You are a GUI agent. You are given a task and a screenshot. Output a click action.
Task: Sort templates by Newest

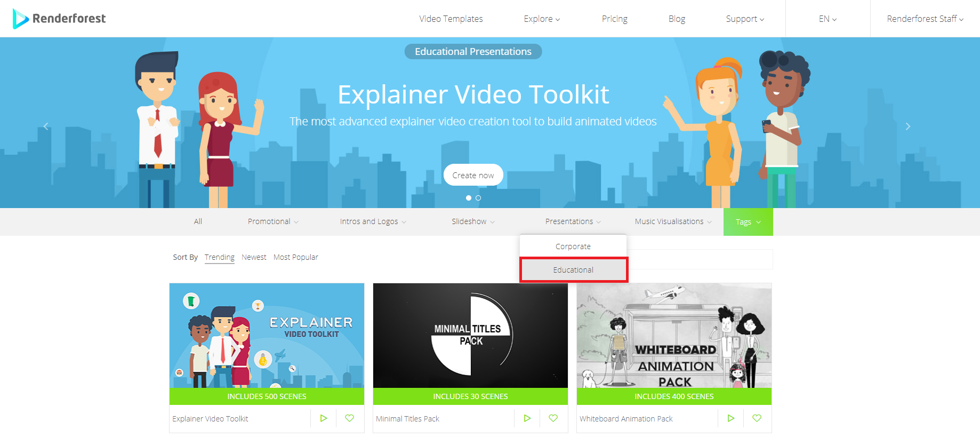254,257
